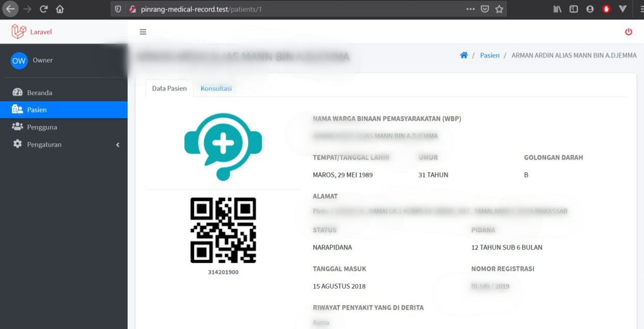Screen dimensions: 644x329
Task: Click the V-shaped extension icon
Action: point(623,9)
